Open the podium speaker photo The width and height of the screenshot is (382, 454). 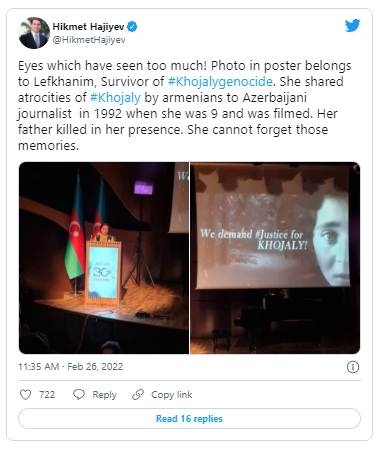(x=104, y=258)
